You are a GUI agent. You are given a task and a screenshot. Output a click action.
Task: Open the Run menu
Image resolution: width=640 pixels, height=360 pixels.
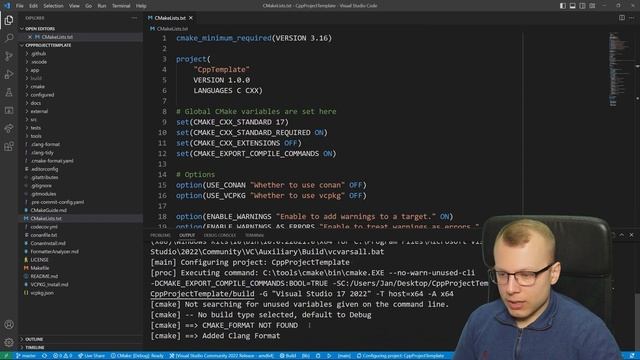click(102, 6)
